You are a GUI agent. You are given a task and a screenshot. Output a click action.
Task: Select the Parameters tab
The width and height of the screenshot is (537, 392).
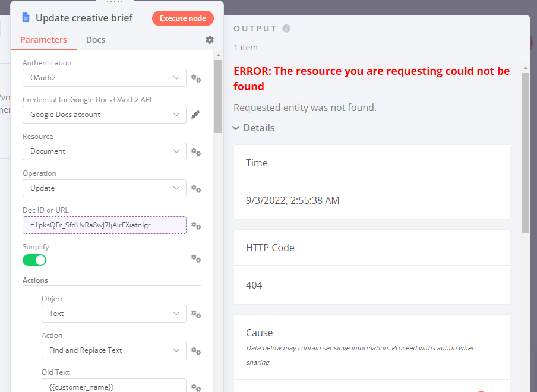pyautogui.click(x=43, y=40)
